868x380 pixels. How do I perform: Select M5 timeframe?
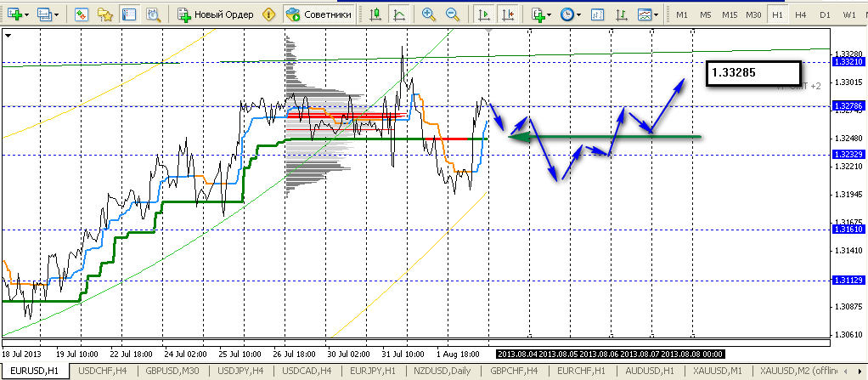(705, 15)
